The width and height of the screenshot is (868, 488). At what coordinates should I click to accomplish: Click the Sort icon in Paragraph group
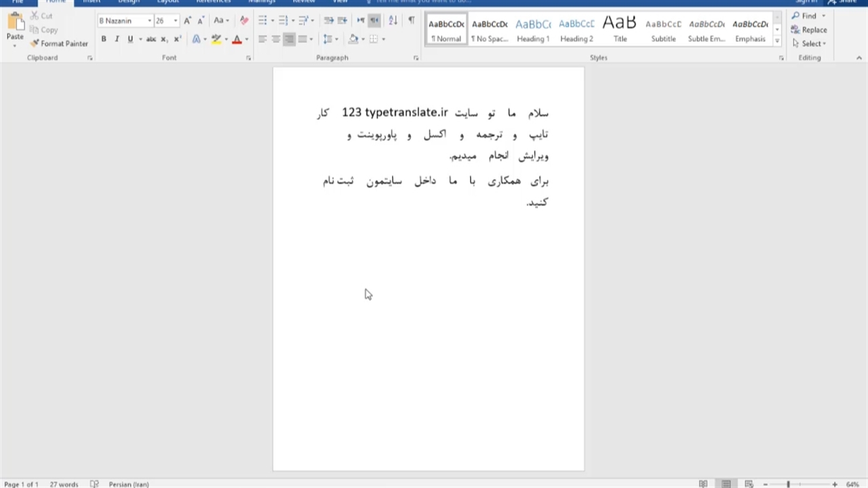coord(393,21)
